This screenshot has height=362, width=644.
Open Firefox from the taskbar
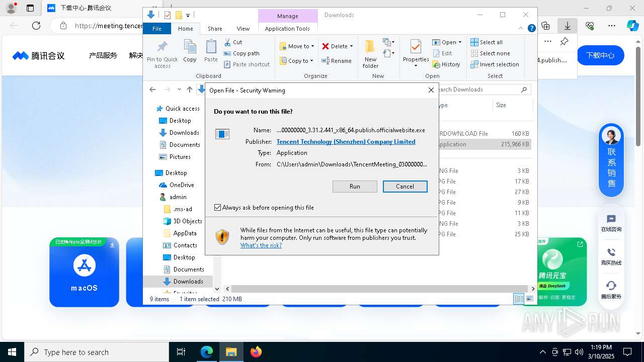click(x=256, y=352)
